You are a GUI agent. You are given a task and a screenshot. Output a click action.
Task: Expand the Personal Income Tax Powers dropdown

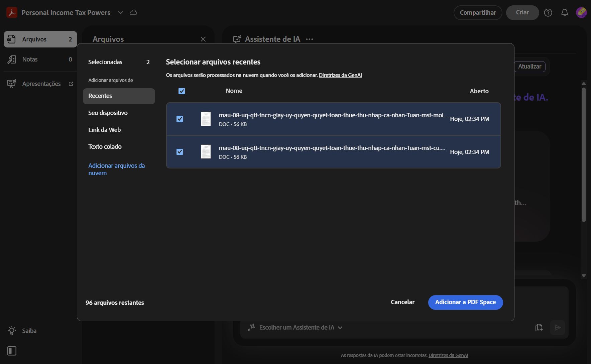click(120, 12)
